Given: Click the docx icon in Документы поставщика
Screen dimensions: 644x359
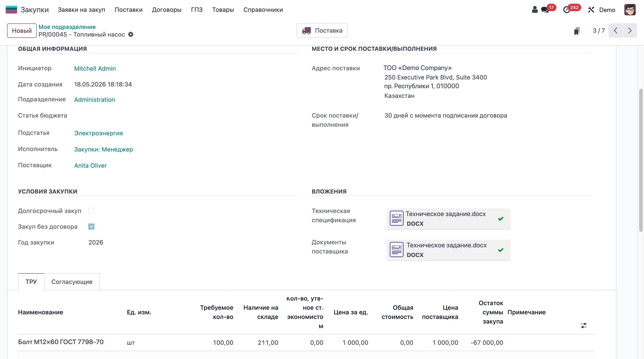Looking at the screenshot, I should pos(396,250).
